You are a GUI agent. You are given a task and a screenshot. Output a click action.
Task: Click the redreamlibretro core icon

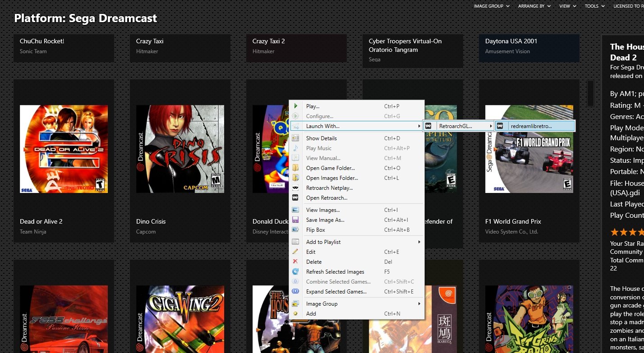click(x=500, y=126)
